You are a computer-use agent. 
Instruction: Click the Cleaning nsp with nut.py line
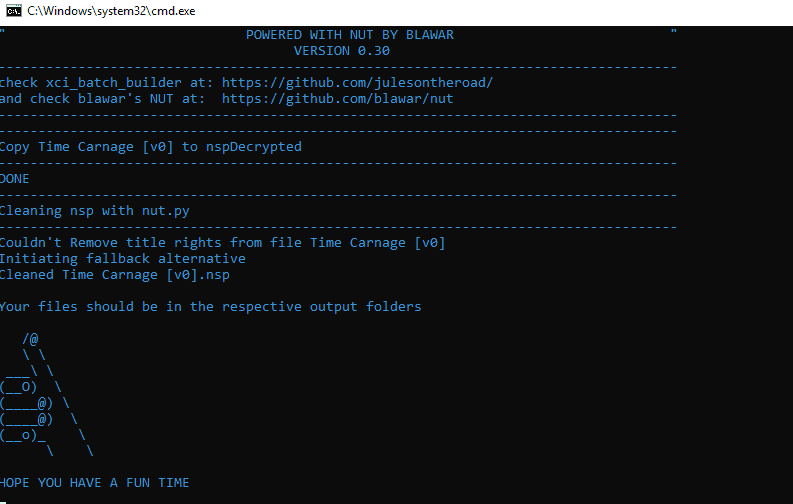95,211
